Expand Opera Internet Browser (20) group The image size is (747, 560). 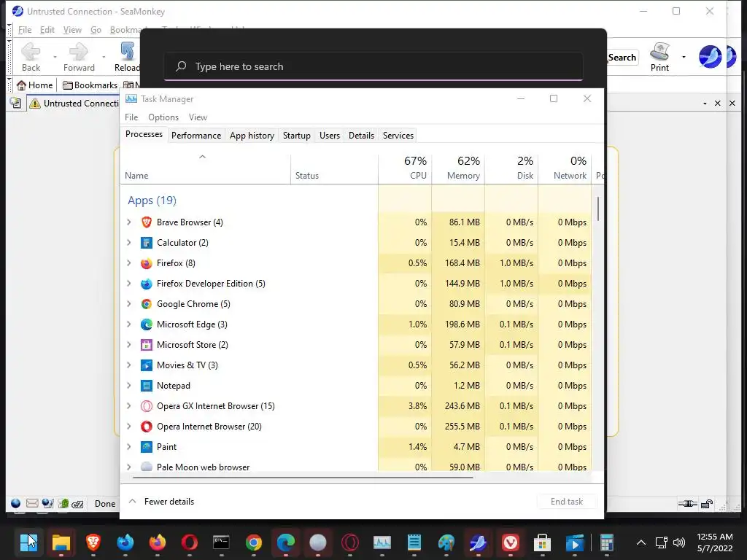pyautogui.click(x=128, y=427)
